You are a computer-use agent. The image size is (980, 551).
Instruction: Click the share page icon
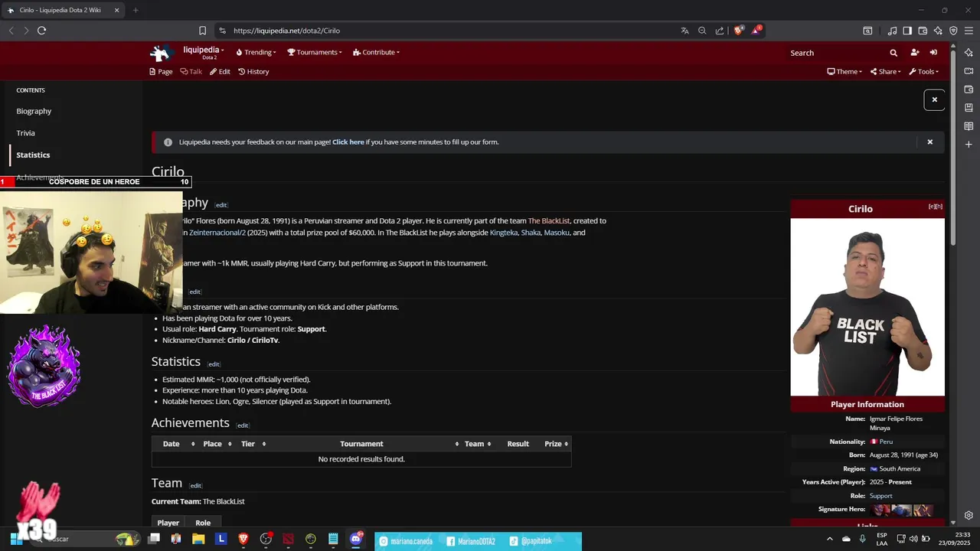720,31
